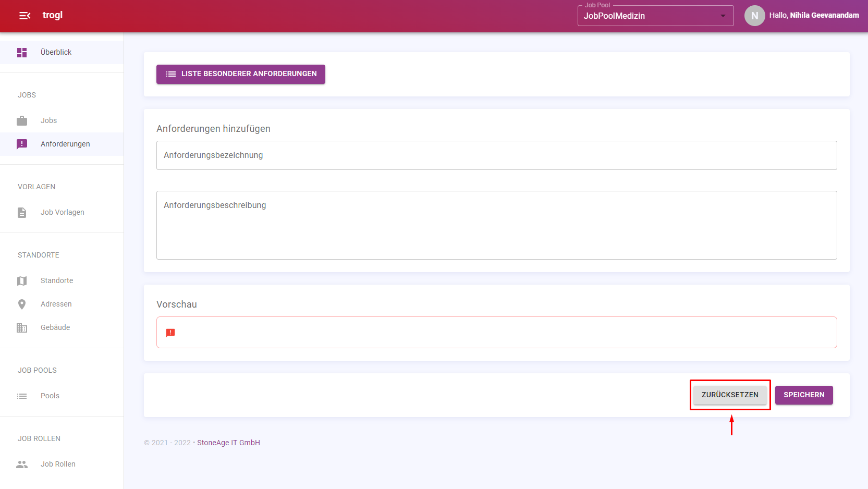The height and width of the screenshot is (489, 868).
Task: Click the Pools list icon
Action: point(22,396)
